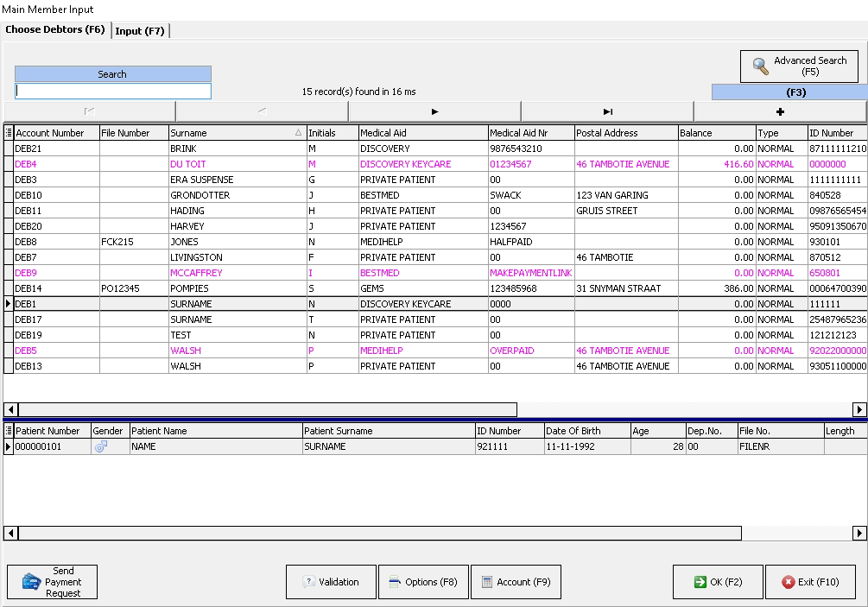Open Options (F8) menu
Screen dimensions: 868x607
[x=422, y=582]
